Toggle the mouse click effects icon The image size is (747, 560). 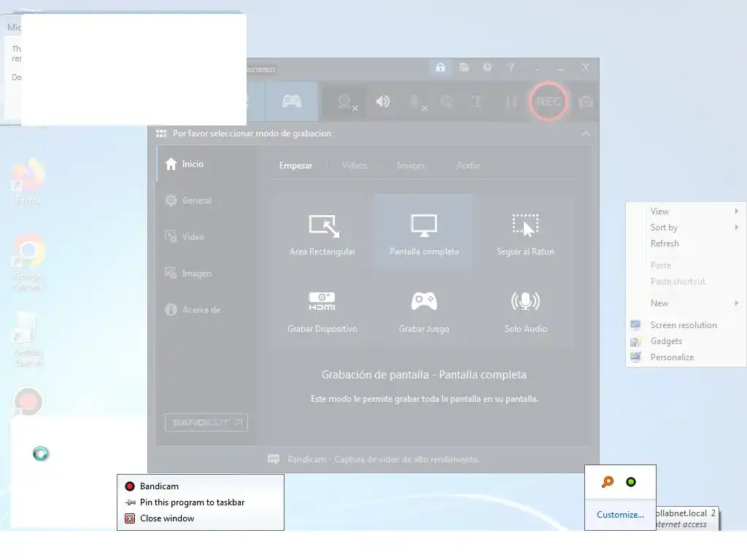(x=446, y=101)
